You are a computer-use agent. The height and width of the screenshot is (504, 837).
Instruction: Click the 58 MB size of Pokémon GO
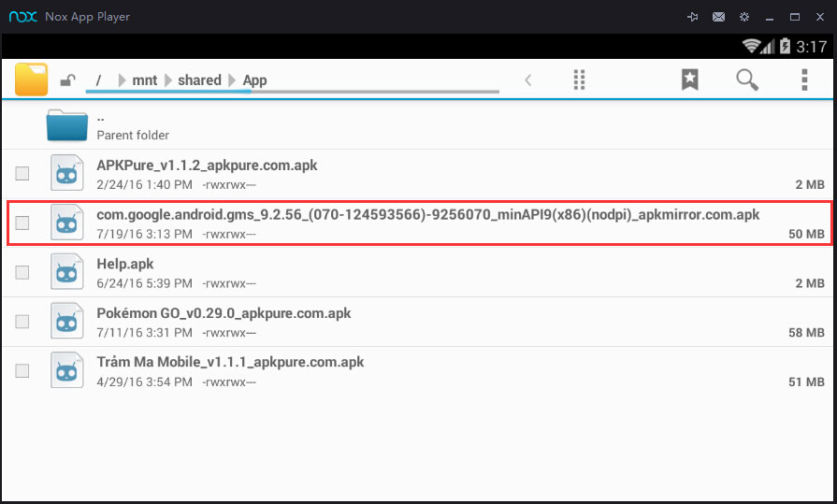point(806,333)
